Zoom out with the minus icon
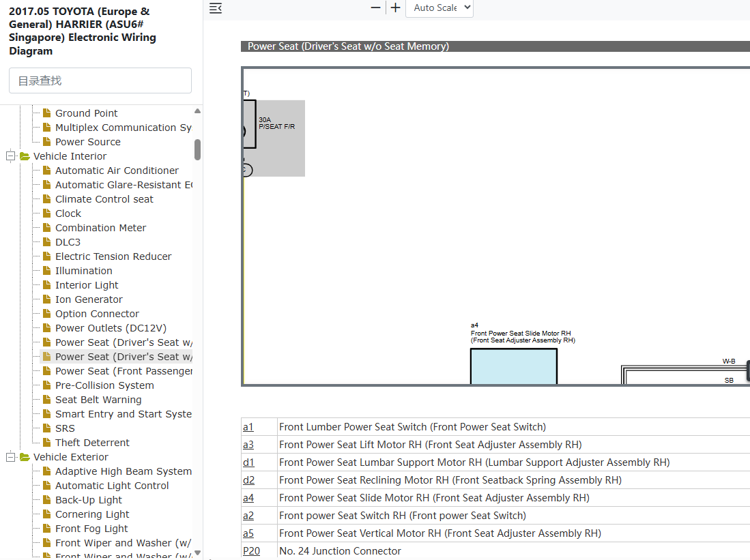Viewport: 750px width, 560px height. (x=375, y=8)
